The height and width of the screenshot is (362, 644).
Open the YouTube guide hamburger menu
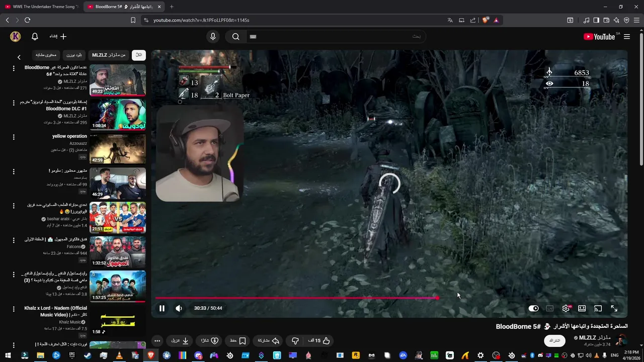pyautogui.click(x=627, y=37)
